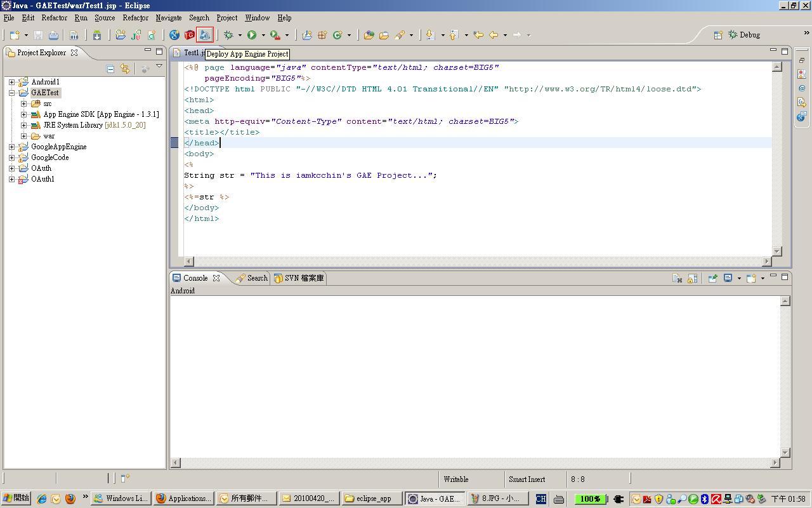The height and width of the screenshot is (508, 812).
Task: Switch to the Debug perspective
Action: [x=743, y=35]
